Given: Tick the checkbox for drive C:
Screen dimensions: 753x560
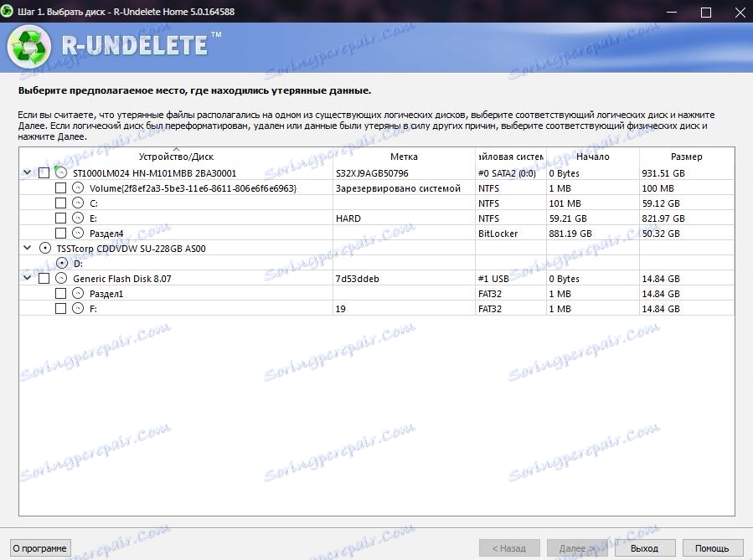Looking at the screenshot, I should coord(60,203).
